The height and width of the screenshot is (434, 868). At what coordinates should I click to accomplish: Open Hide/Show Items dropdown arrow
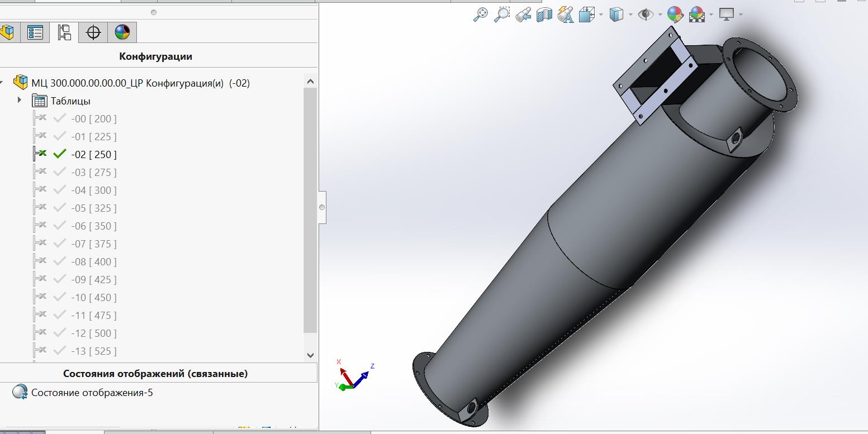tap(660, 15)
